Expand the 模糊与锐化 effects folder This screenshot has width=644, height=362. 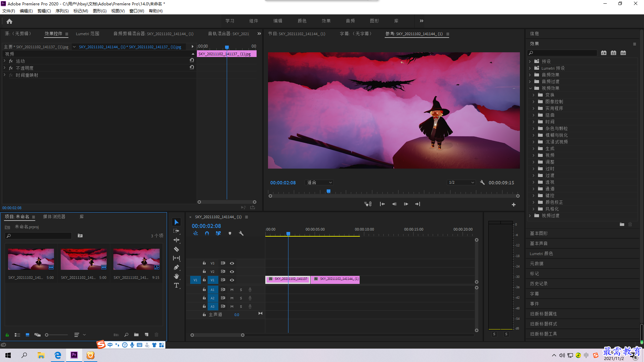[x=534, y=135]
